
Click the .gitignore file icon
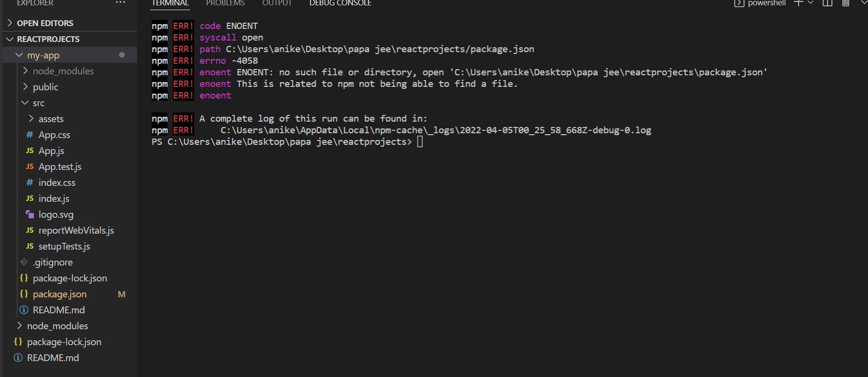(x=24, y=262)
